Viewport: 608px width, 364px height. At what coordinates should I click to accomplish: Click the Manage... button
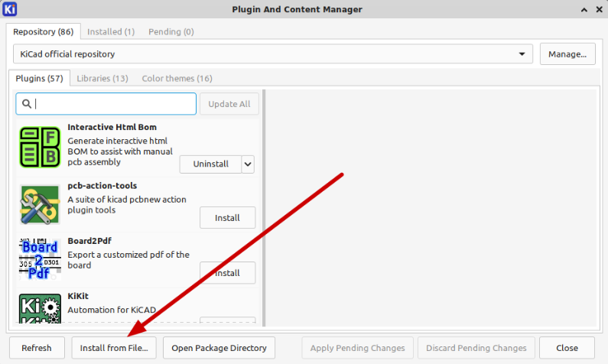click(567, 54)
